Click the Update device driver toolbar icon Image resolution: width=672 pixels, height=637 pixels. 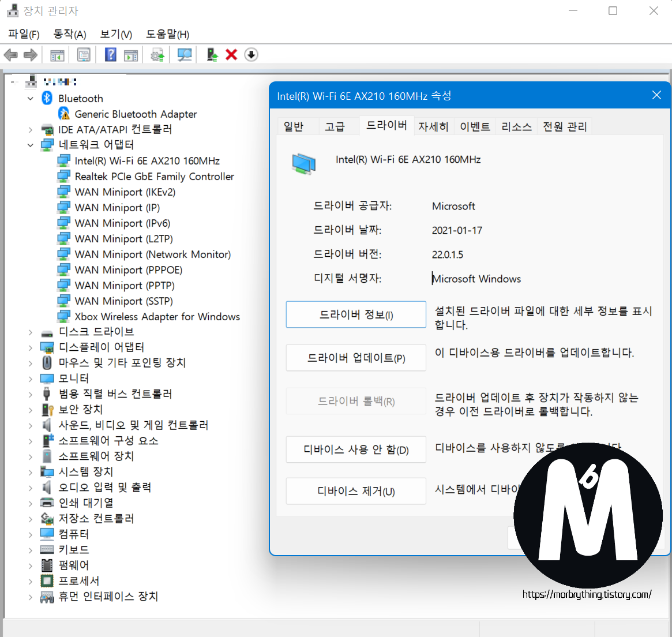pyautogui.click(x=157, y=55)
